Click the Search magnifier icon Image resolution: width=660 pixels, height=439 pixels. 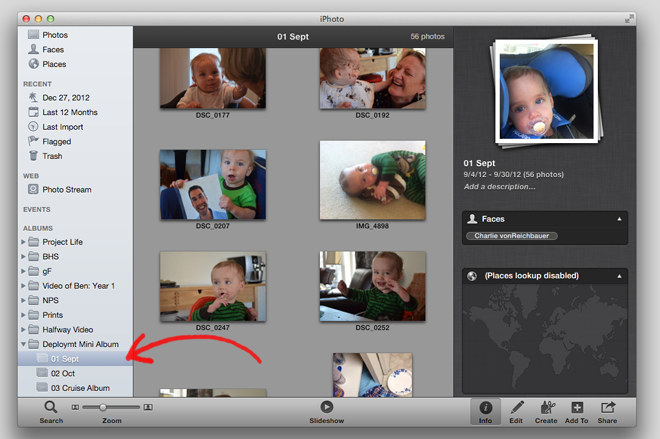[x=51, y=407]
